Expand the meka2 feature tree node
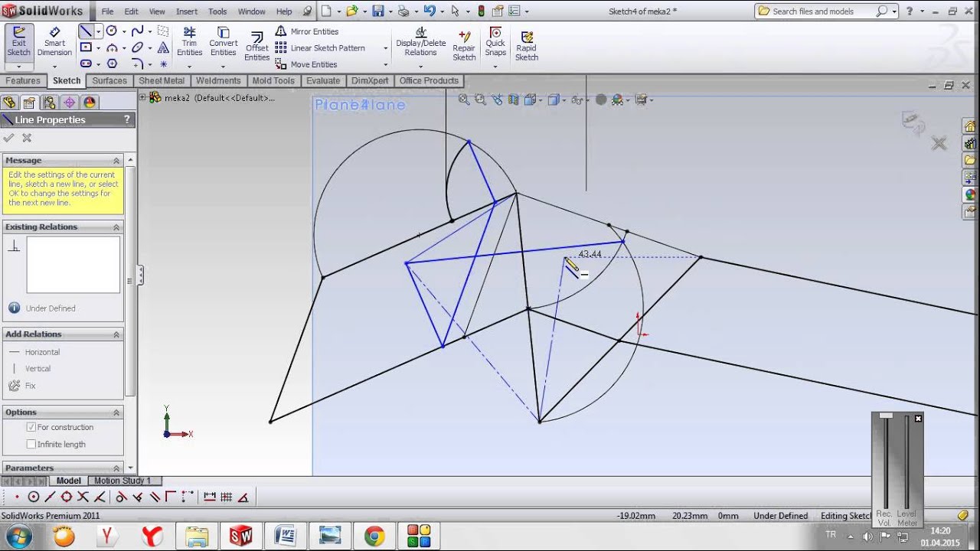The image size is (980, 551). click(x=142, y=97)
